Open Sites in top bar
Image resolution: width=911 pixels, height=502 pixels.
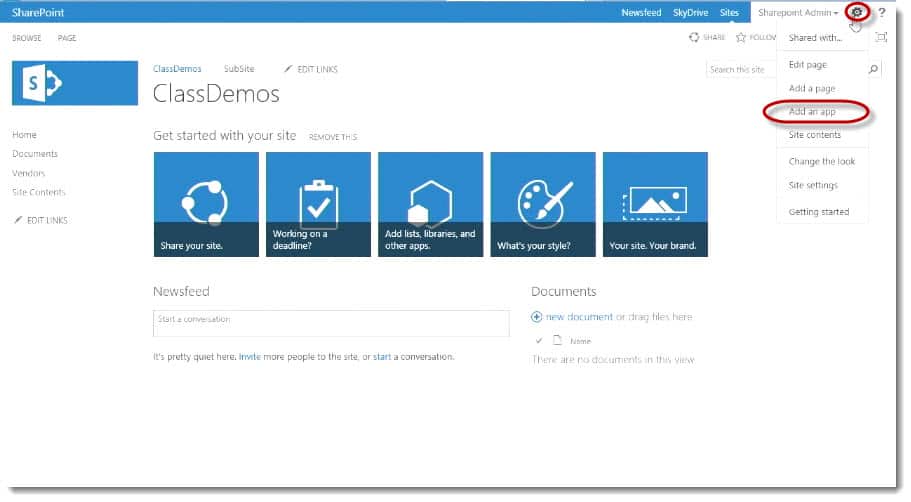coord(729,12)
